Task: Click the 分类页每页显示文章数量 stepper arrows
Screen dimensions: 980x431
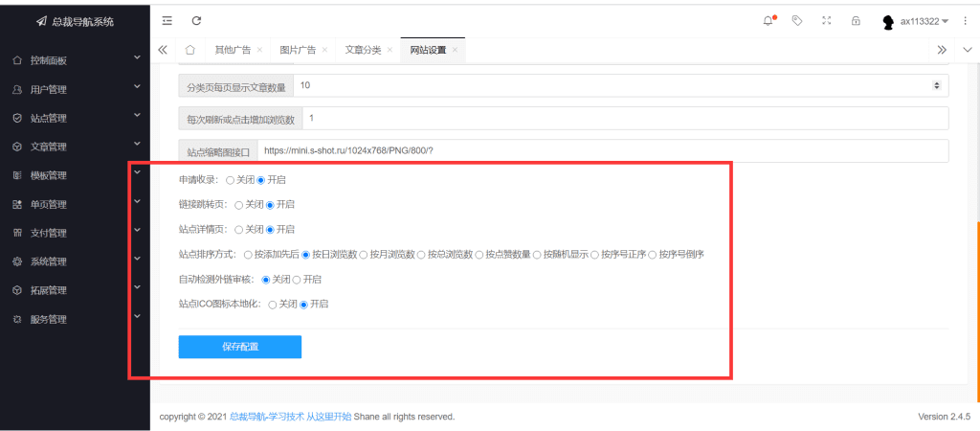Action: [x=936, y=85]
